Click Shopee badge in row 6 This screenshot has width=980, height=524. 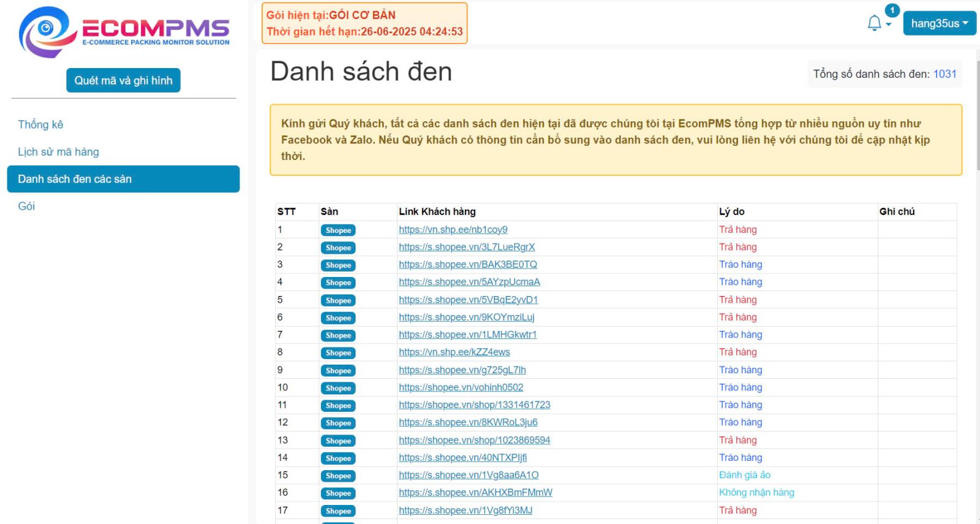[x=338, y=318]
